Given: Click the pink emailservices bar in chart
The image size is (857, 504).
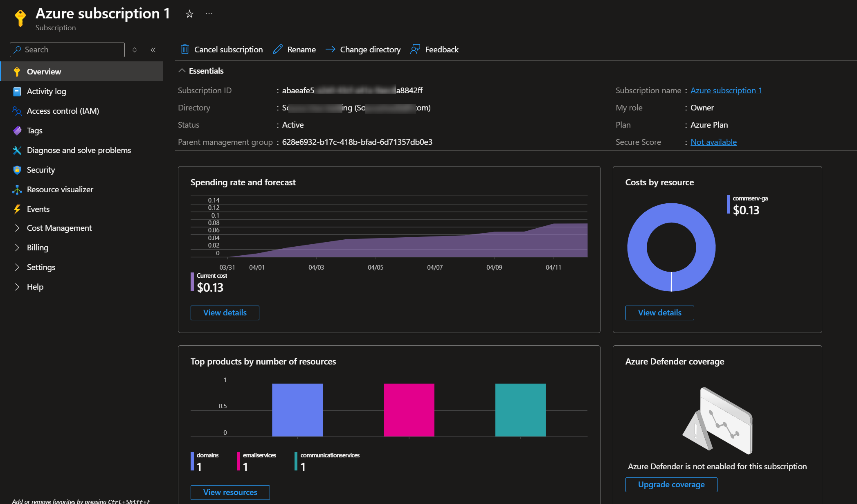Looking at the screenshot, I should tap(409, 410).
